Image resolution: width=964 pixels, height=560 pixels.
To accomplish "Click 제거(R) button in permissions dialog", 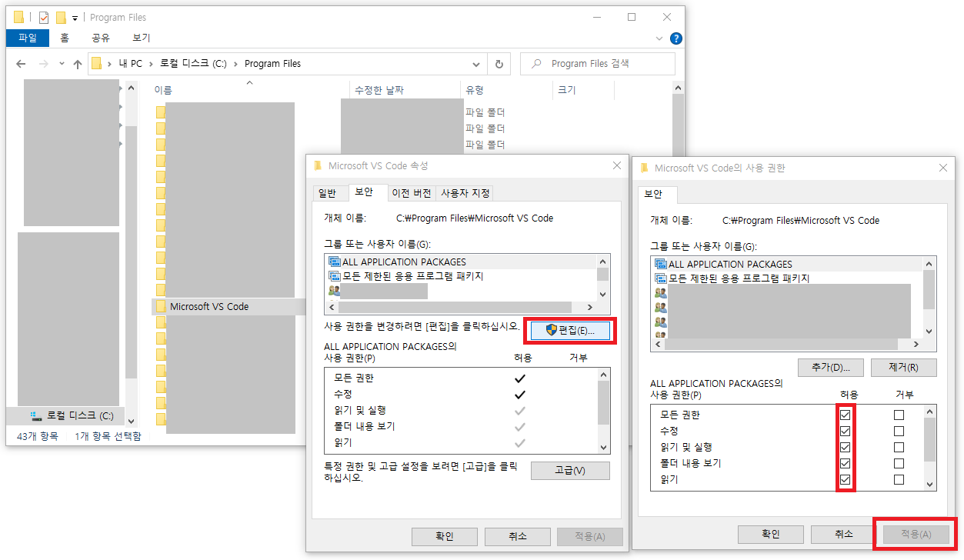I will [903, 368].
